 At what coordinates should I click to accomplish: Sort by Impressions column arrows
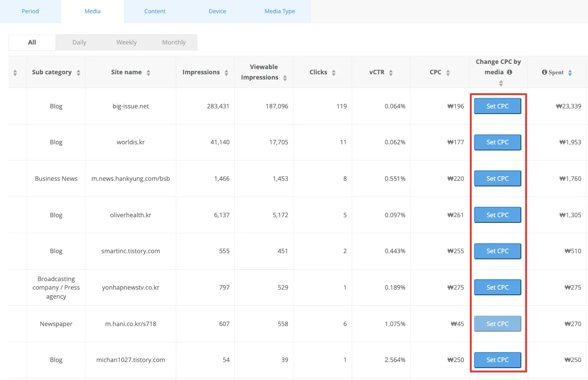226,73
